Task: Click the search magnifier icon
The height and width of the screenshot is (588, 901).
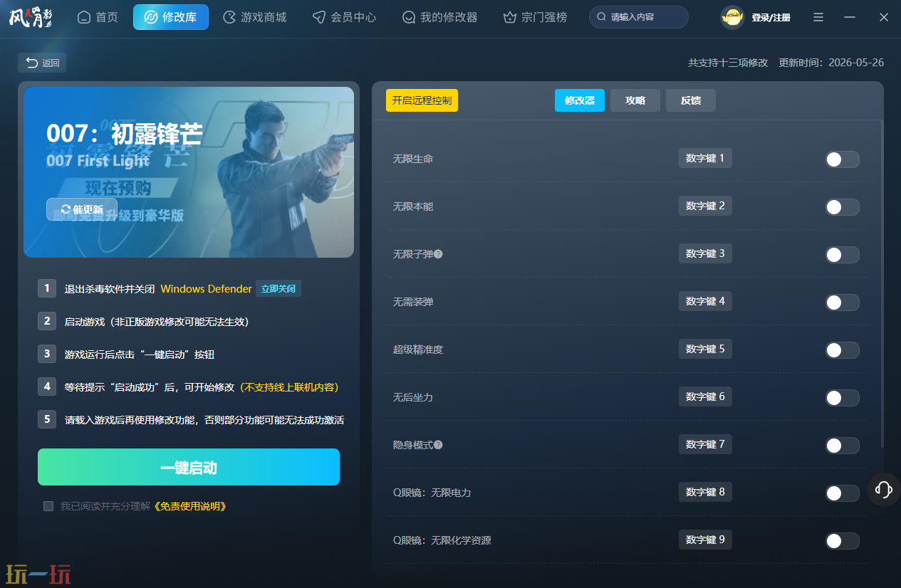Action: click(602, 17)
